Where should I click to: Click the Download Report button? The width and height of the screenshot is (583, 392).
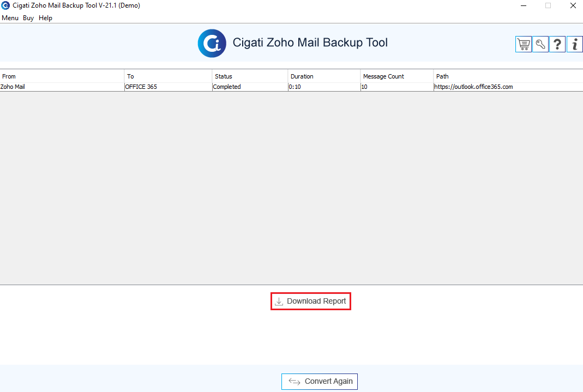point(311,301)
